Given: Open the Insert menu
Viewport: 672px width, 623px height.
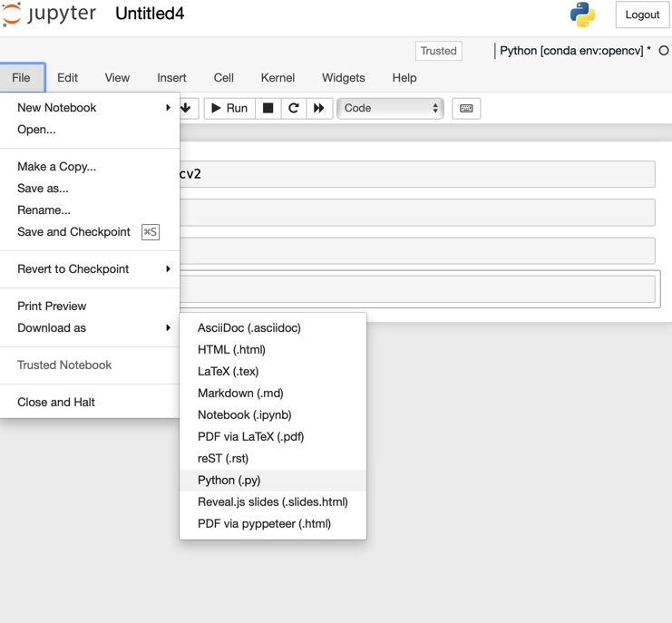Looking at the screenshot, I should (x=171, y=78).
